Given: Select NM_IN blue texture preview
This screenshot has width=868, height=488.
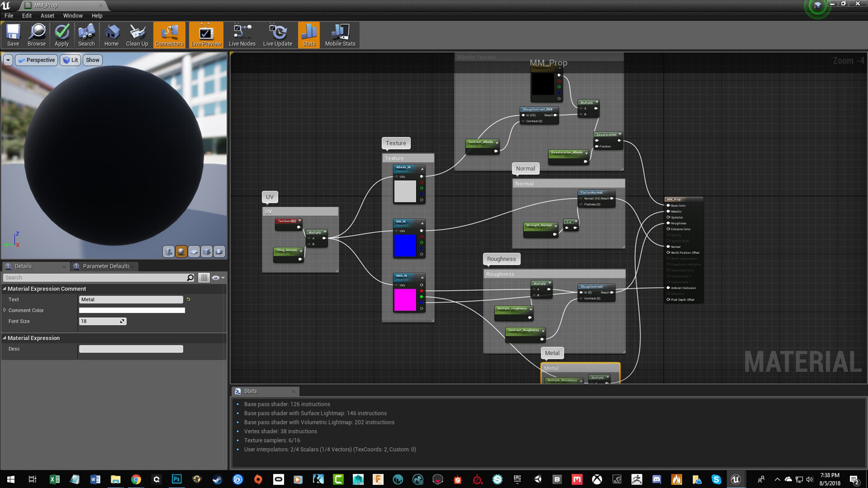Looking at the screenshot, I should coord(405,246).
